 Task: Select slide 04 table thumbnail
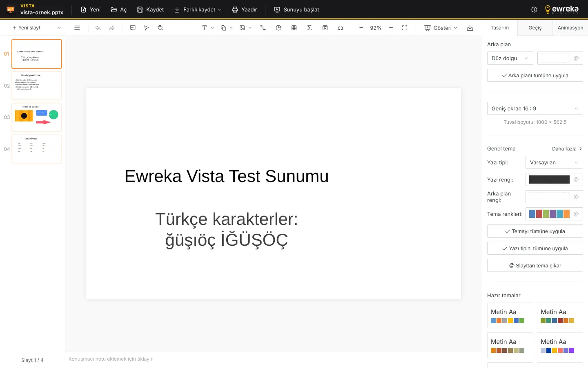[x=37, y=149]
